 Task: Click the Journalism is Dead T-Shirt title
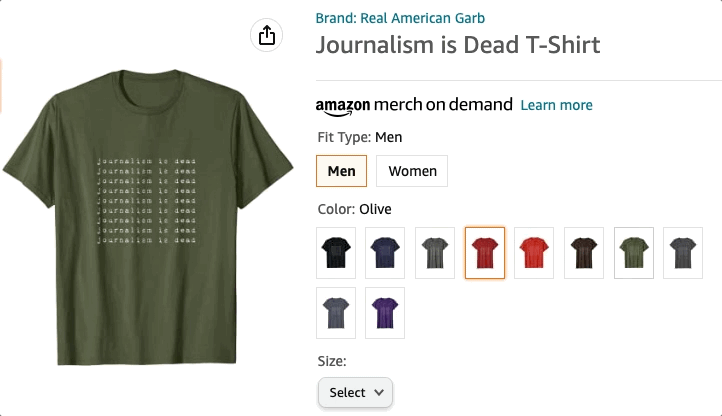[458, 46]
